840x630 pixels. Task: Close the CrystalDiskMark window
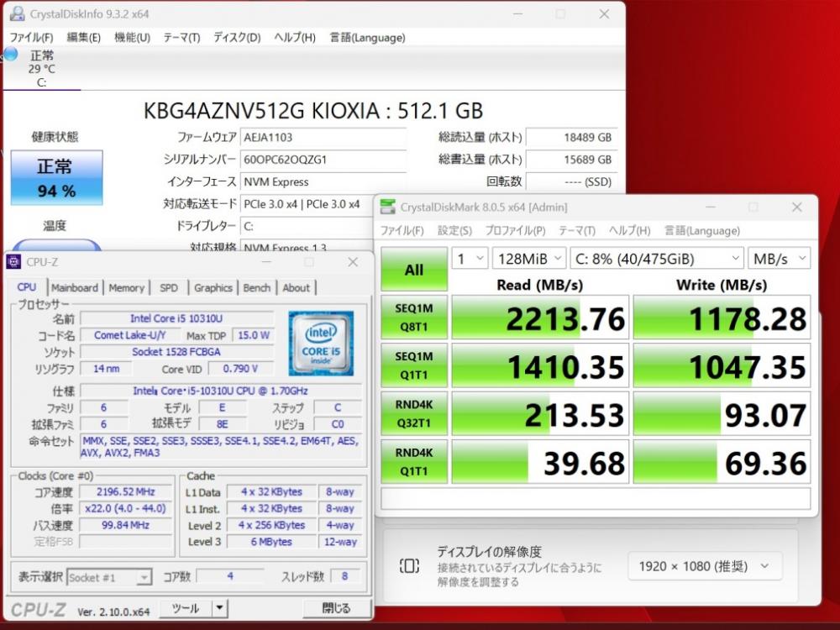point(796,207)
